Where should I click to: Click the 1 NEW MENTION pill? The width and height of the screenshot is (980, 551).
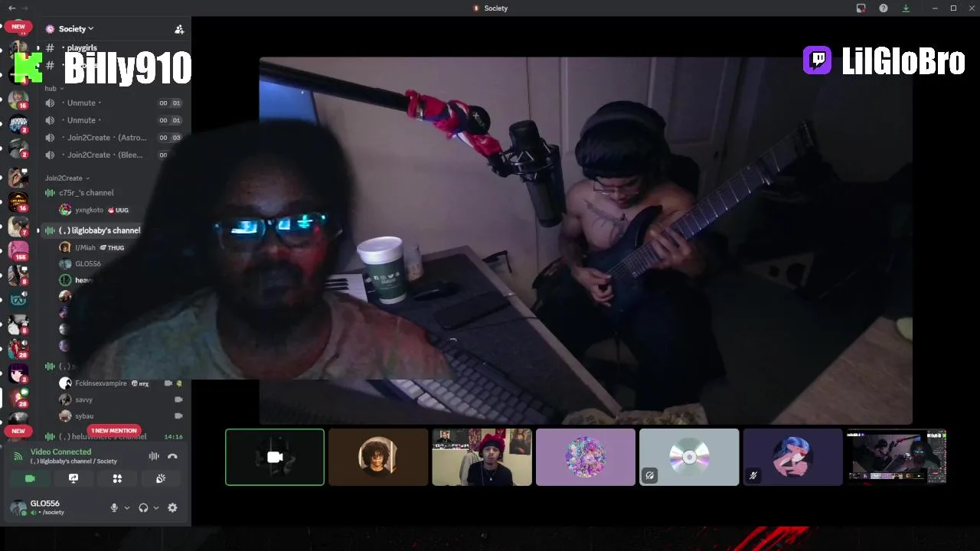(114, 431)
